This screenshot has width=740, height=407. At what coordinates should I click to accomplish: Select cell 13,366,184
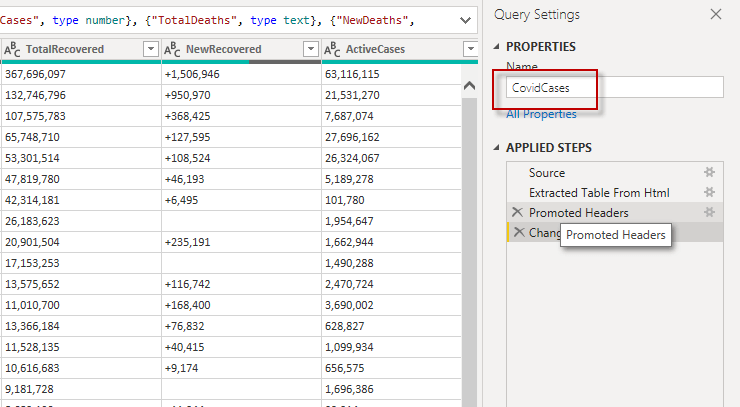[81, 326]
